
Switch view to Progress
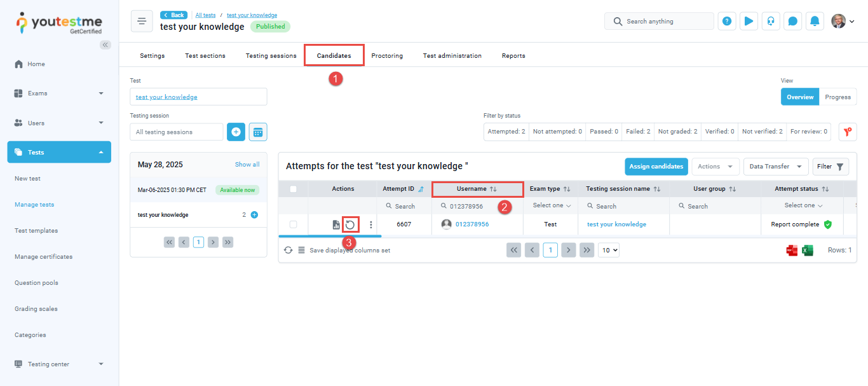tap(837, 97)
